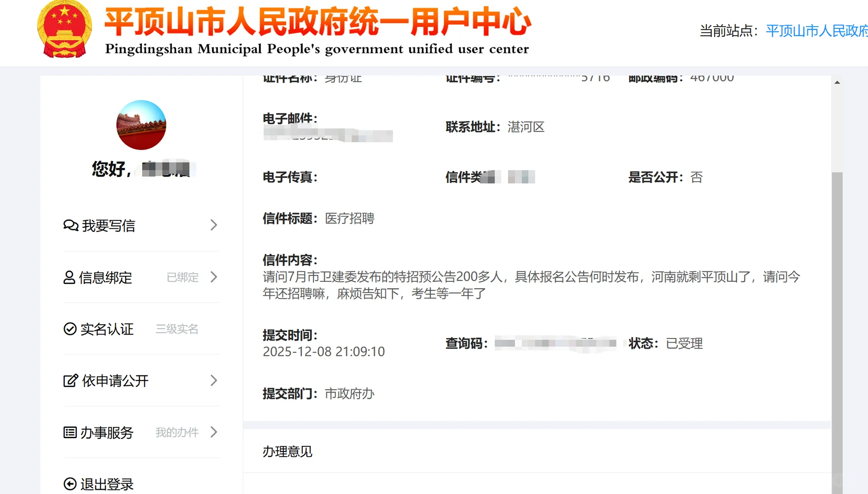The width and height of the screenshot is (868, 494).
Task: Click the 我的办件 link text
Action: (x=177, y=432)
